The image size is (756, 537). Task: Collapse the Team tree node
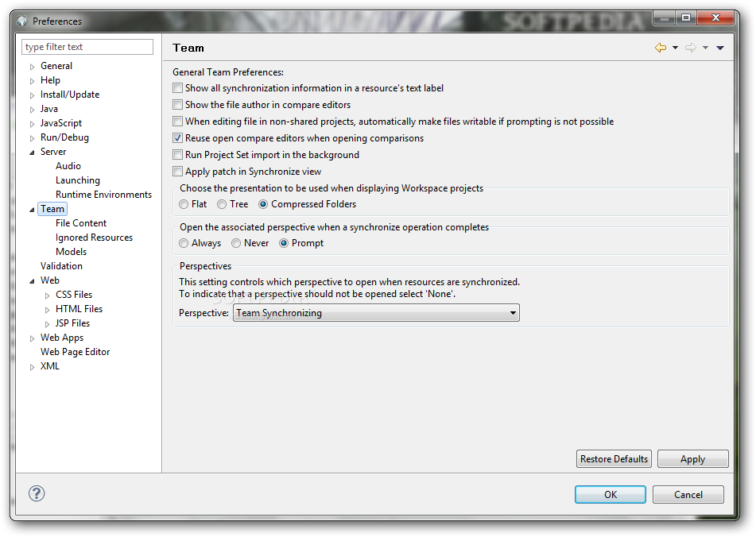point(33,210)
